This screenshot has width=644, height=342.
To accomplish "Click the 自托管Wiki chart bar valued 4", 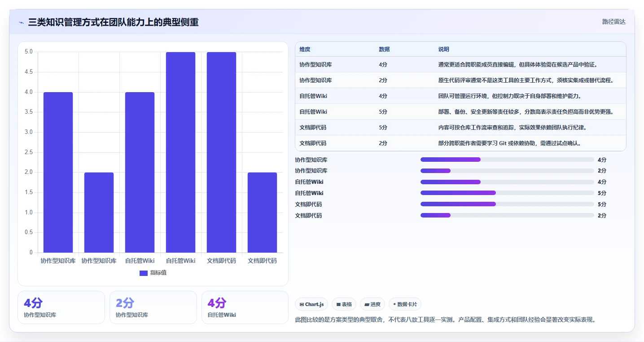I will tap(140, 172).
